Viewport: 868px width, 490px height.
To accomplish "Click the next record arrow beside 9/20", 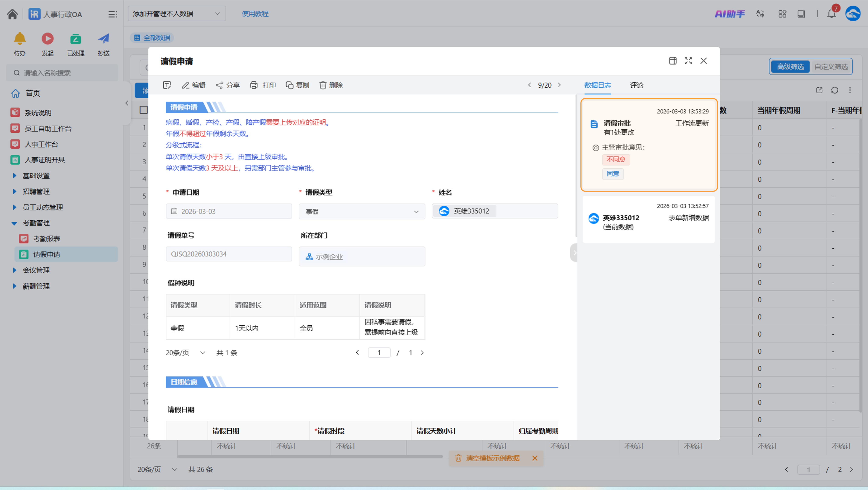I will click(x=559, y=85).
